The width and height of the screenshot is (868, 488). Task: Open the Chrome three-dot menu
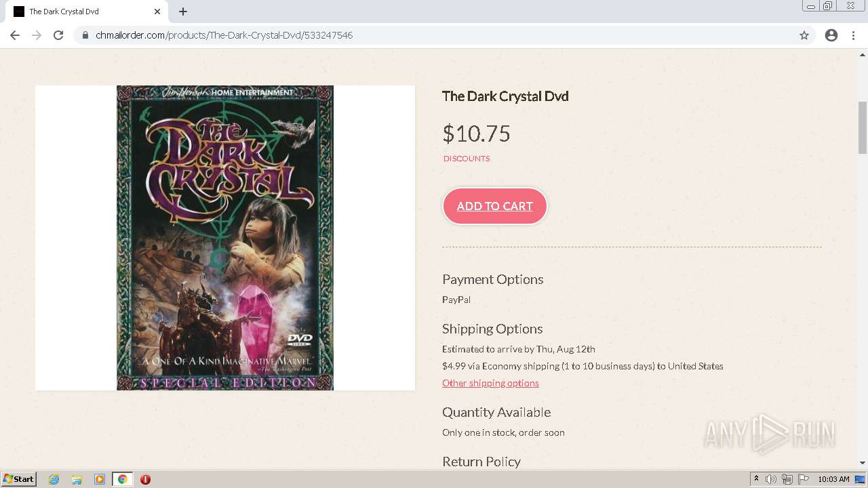tap(854, 35)
